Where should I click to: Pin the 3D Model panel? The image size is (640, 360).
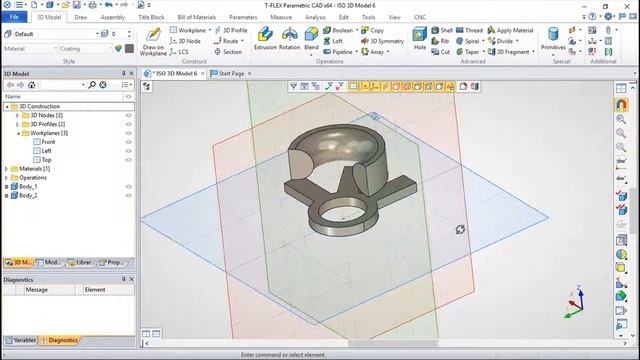tap(123, 73)
